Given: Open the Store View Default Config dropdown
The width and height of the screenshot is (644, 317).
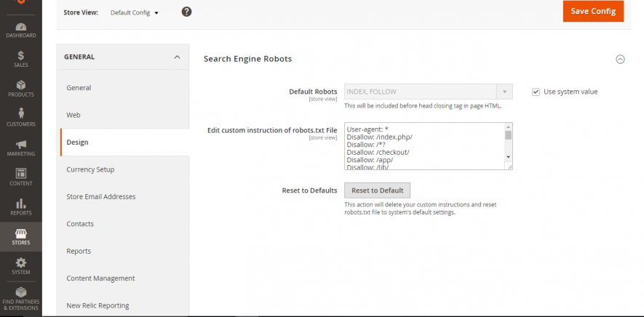Looking at the screenshot, I should [x=135, y=13].
